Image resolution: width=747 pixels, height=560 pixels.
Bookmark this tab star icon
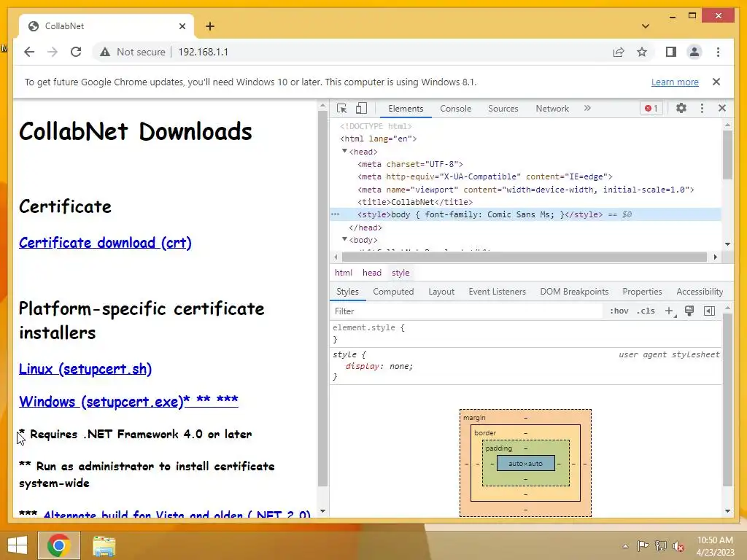[x=642, y=52]
